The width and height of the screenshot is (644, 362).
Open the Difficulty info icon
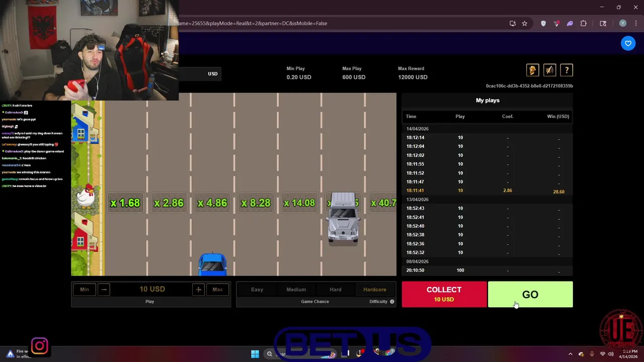click(392, 302)
